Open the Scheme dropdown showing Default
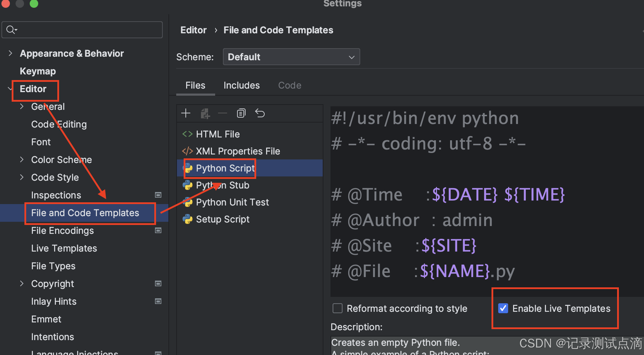Viewport: 644px width, 355px height. [x=291, y=57]
